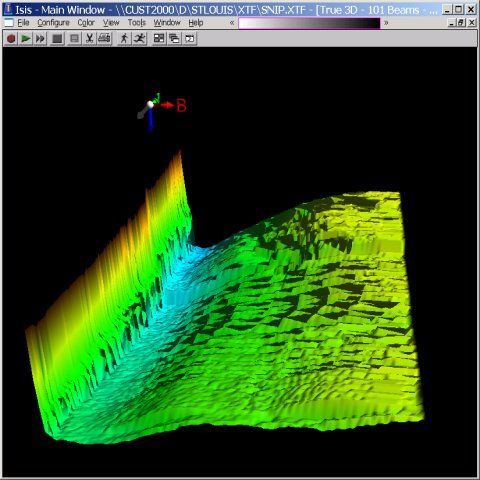Image resolution: width=480 pixels, height=480 pixels.
Task: Click the tile windows icon
Action: point(159,39)
